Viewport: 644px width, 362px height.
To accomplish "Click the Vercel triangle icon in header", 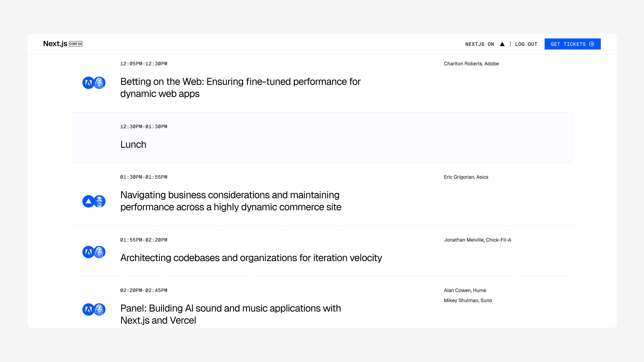I will coord(502,44).
